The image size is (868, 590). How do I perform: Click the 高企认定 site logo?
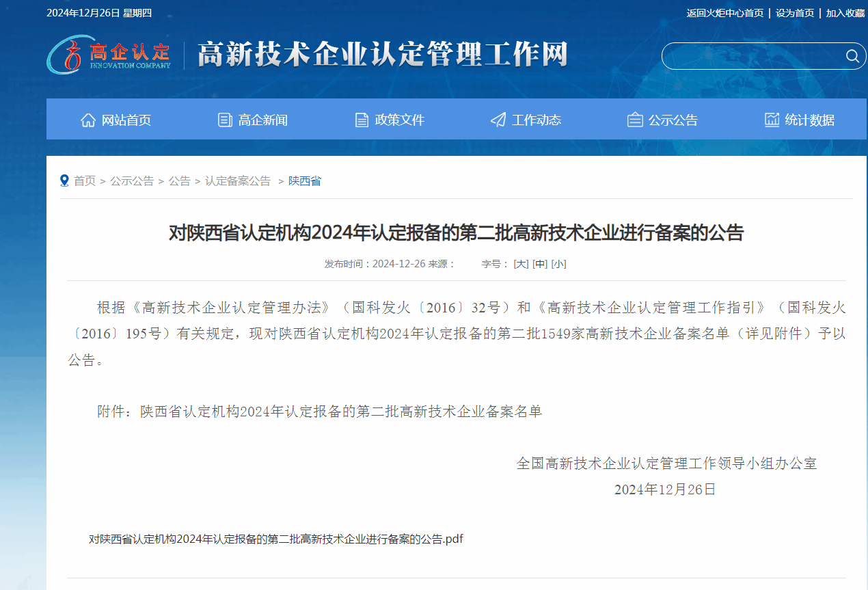[109, 55]
